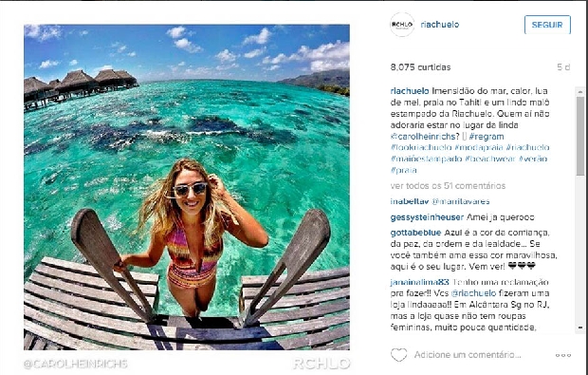Click the scrollbar down arrow in comments
The width and height of the screenshot is (588, 375).
[580, 328]
